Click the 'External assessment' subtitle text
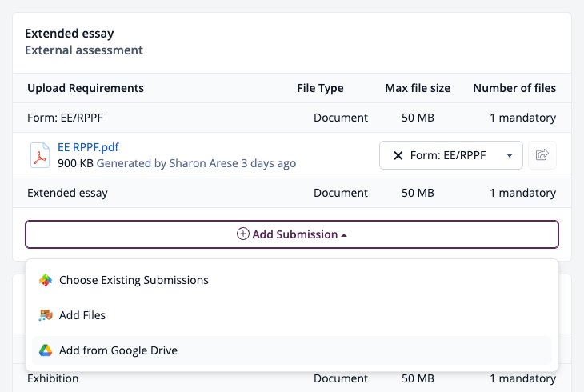Viewport: 584px width, 392px height. (84, 50)
